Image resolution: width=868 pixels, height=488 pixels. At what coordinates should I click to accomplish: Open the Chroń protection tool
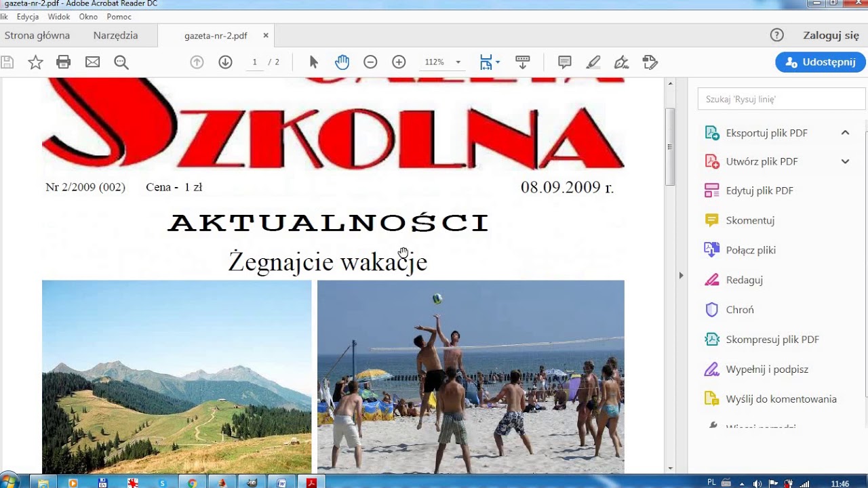click(x=740, y=310)
